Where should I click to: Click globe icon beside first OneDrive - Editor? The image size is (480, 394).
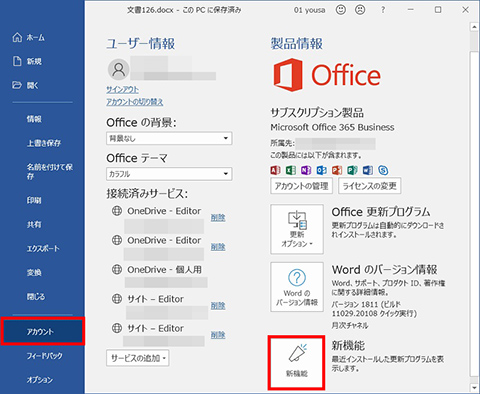point(117,211)
